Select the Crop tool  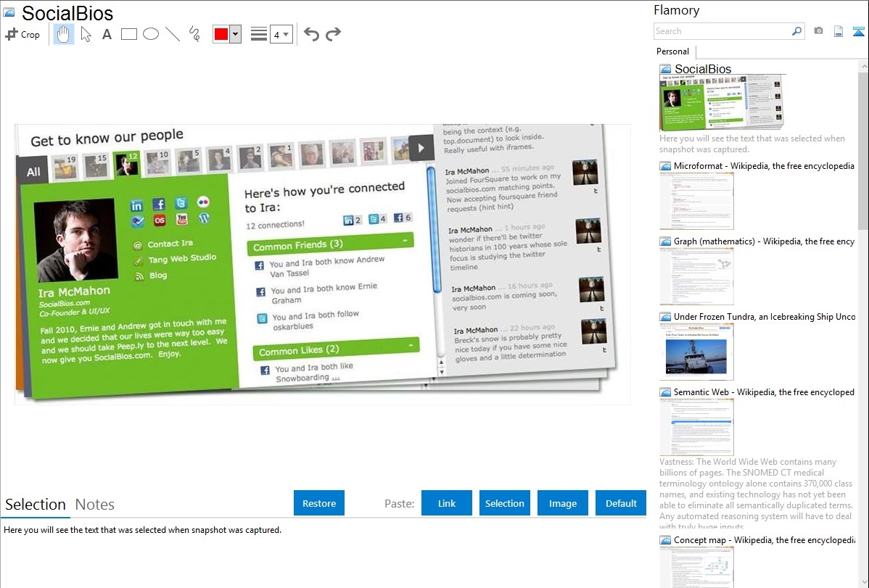pyautogui.click(x=22, y=34)
